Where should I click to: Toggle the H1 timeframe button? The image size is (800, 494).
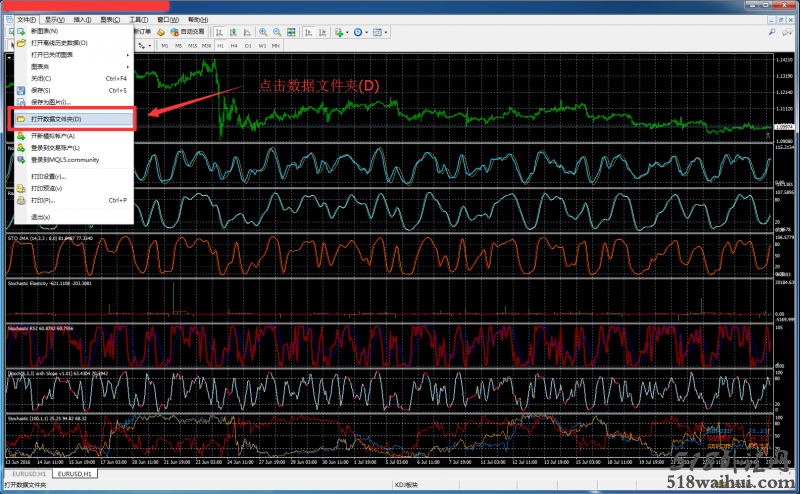(220, 45)
